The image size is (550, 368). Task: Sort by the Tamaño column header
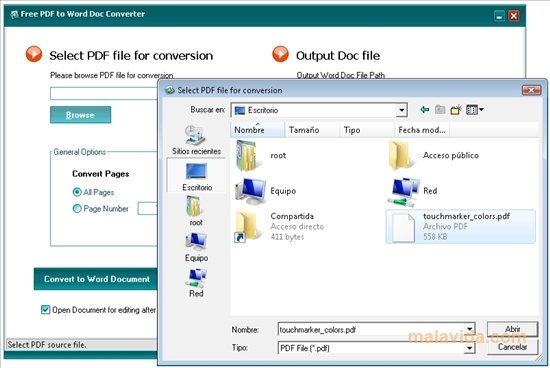coord(312,130)
